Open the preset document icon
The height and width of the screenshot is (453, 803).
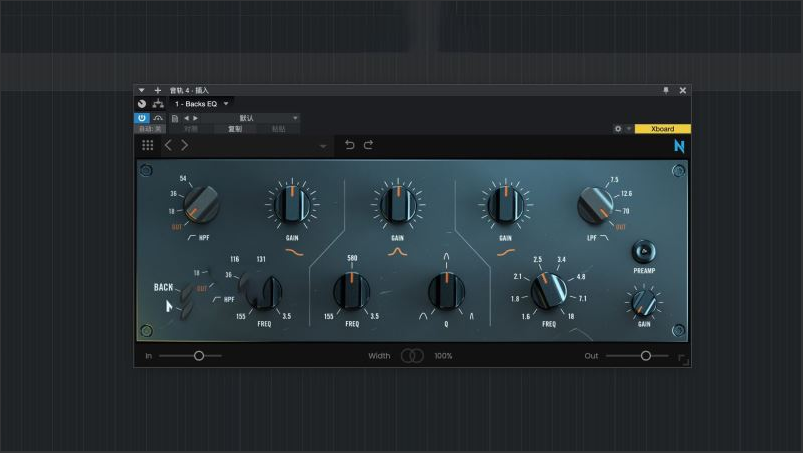[x=175, y=118]
